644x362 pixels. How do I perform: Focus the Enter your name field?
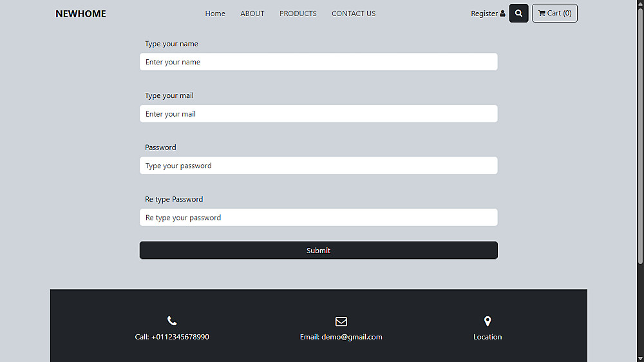318,62
